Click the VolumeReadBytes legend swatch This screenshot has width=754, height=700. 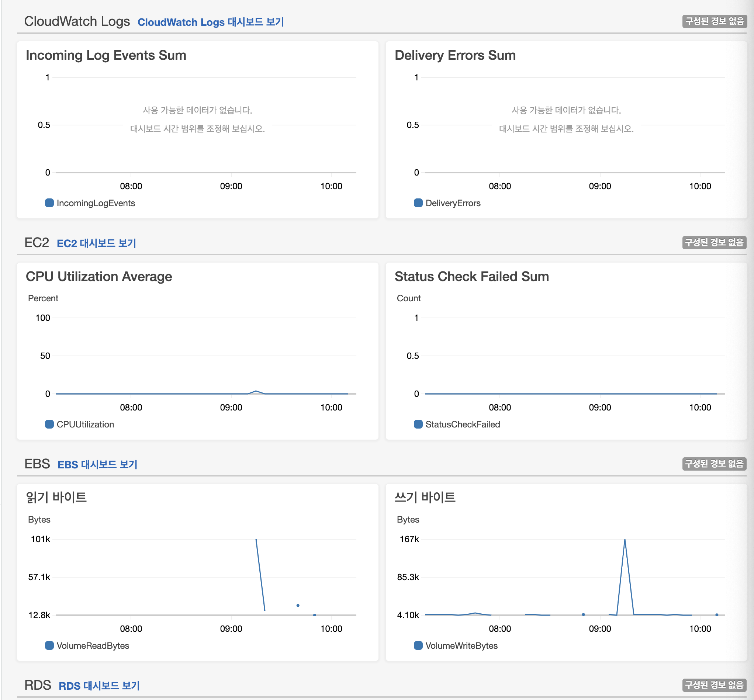49,645
